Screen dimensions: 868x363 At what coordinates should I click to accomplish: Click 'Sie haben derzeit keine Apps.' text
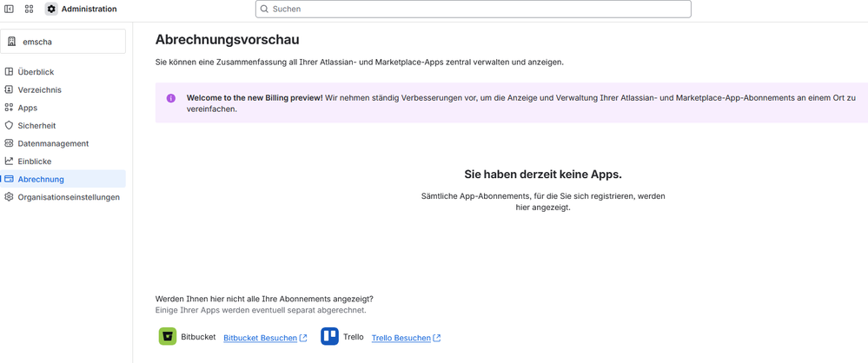[x=543, y=175]
